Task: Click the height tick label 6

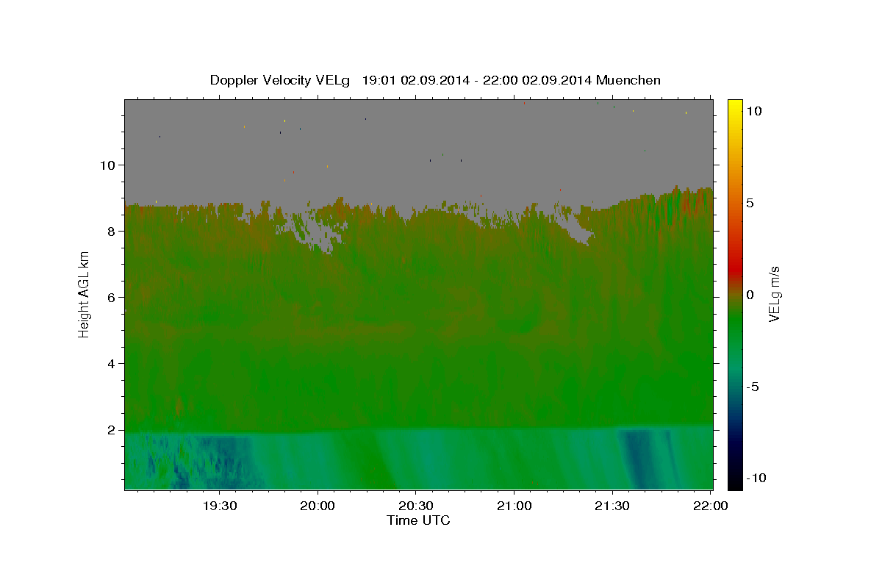Action: point(112,297)
